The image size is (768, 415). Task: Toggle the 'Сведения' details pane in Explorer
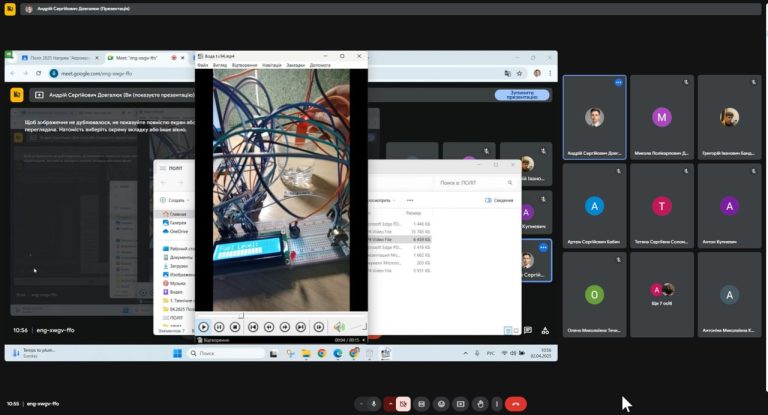point(499,200)
